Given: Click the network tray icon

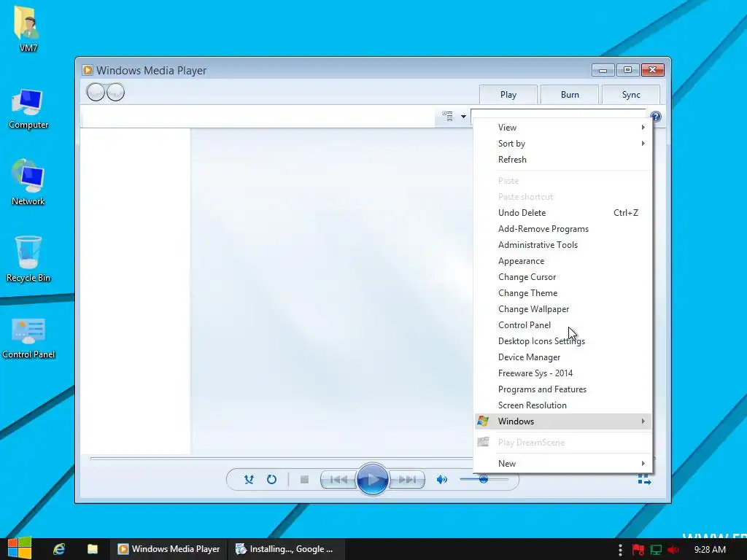Looking at the screenshot, I should [656, 550].
